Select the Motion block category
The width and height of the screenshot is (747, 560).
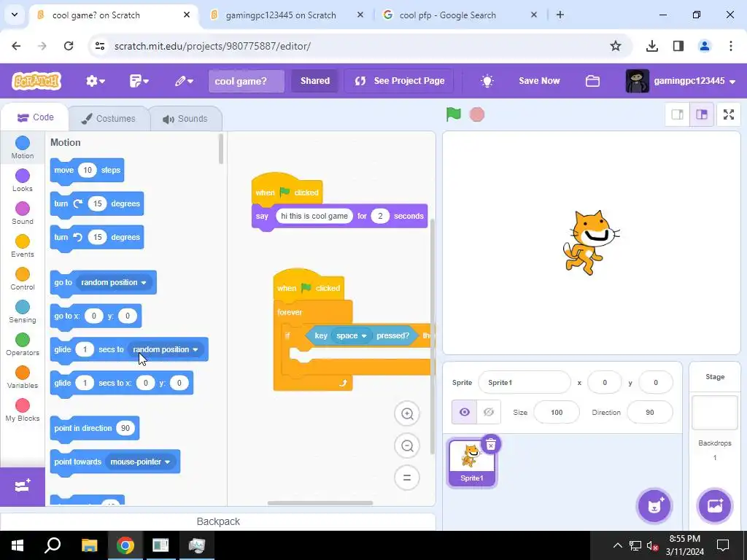click(23, 147)
